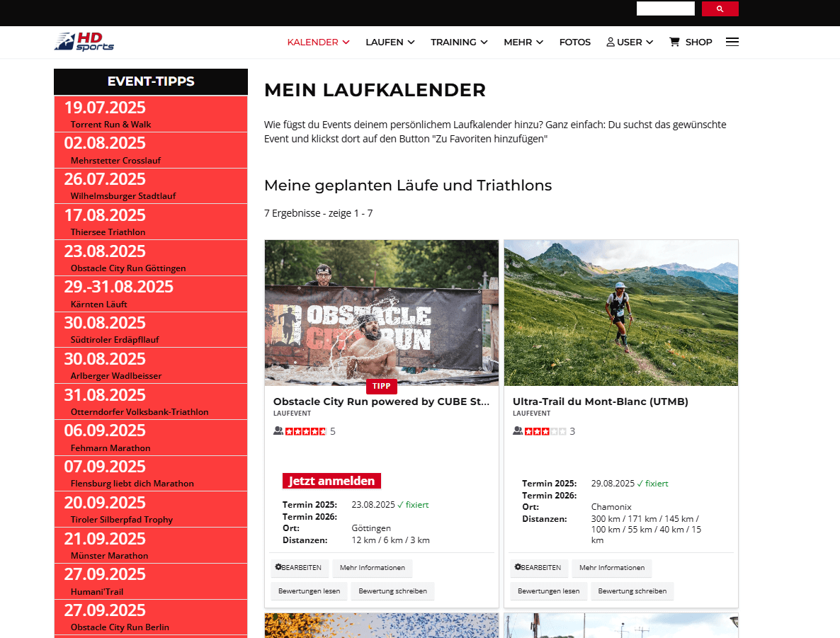Toggle the TIPP badge on Obstacle City Run
This screenshot has width=840, height=638.
tap(382, 386)
